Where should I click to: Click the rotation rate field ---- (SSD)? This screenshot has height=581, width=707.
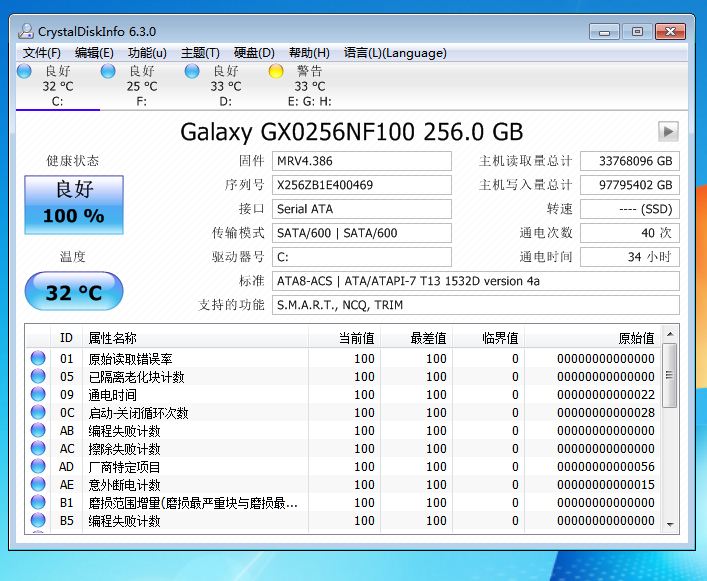pos(630,209)
